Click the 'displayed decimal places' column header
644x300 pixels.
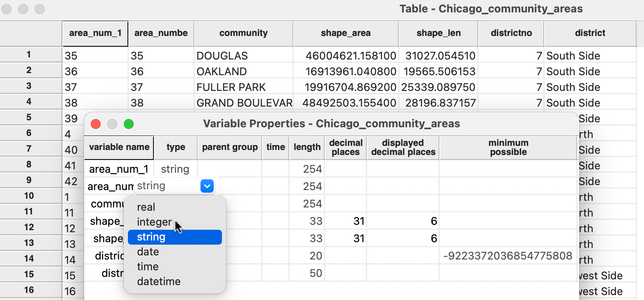tap(403, 148)
